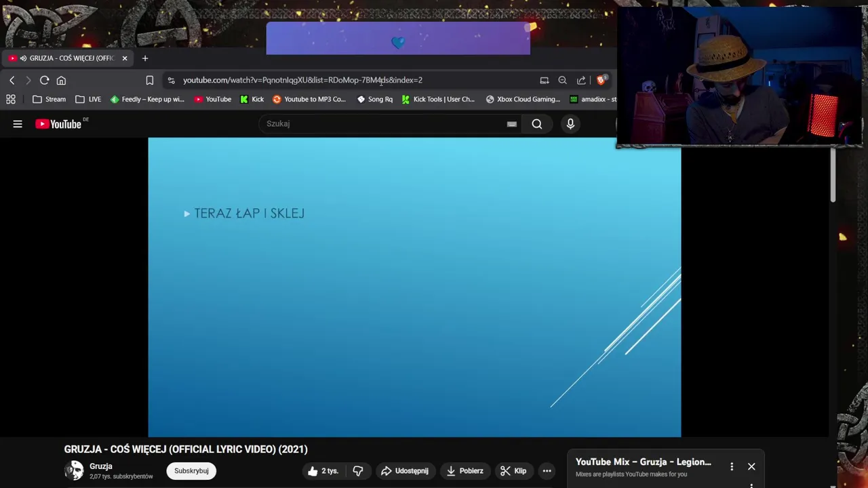Subscribe with the Subskrybuj button

[191, 471]
